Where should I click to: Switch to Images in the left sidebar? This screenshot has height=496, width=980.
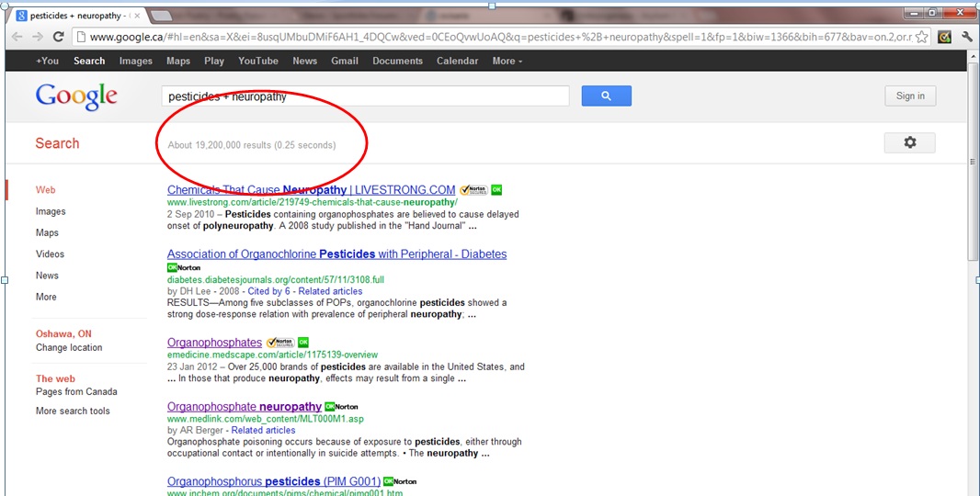coord(51,211)
